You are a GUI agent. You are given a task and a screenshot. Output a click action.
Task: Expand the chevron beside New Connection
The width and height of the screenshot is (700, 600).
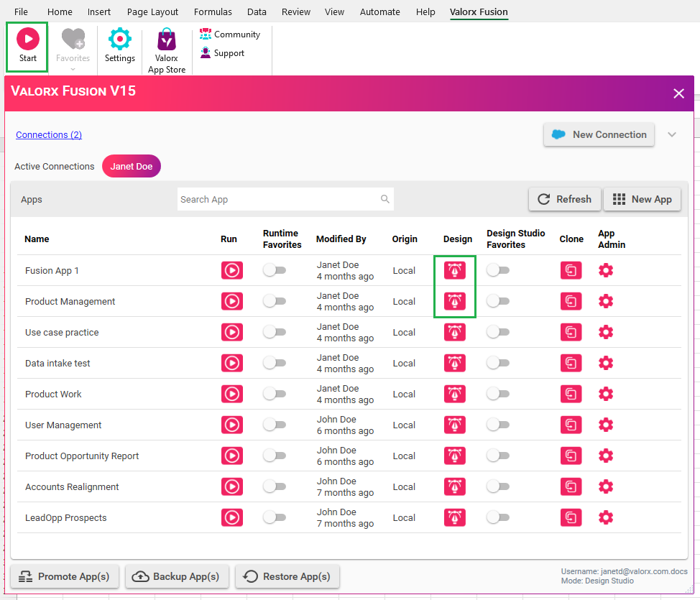[672, 135]
